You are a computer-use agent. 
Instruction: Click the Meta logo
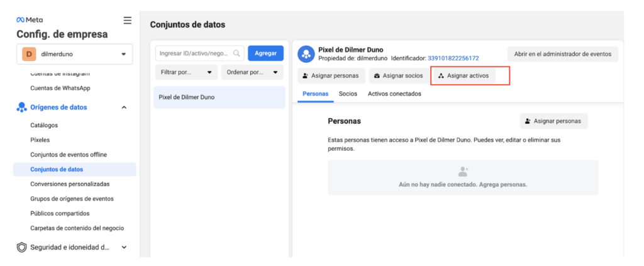point(30,19)
